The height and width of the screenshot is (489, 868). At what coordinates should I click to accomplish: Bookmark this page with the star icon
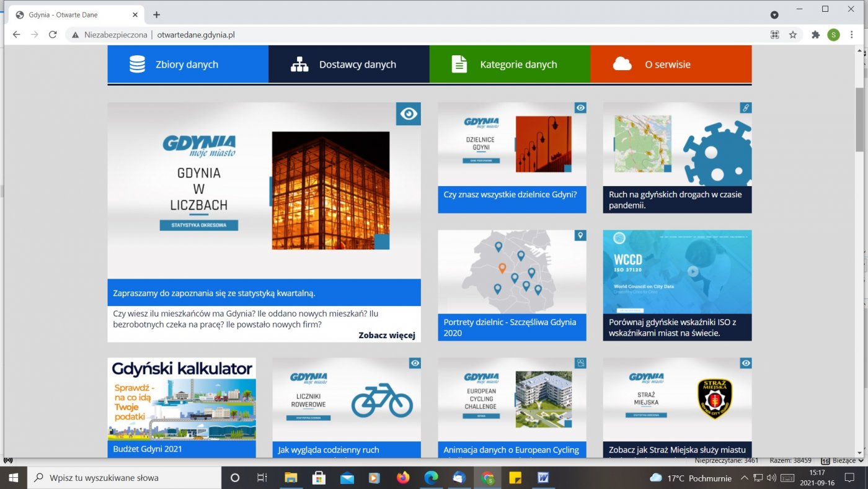point(793,35)
